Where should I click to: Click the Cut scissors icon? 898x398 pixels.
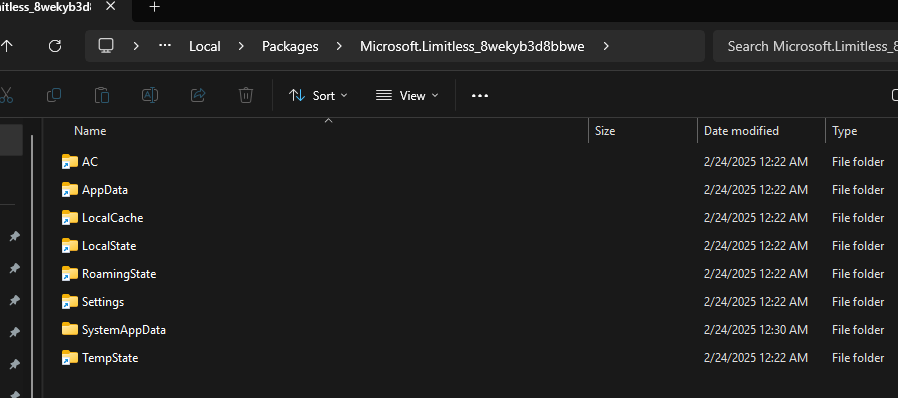[6, 95]
